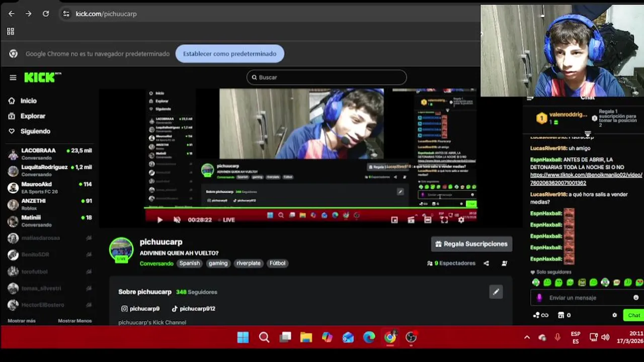This screenshot has height=362, width=644.
Task: Enter fullscreen mode on the video player
Action: point(444,220)
